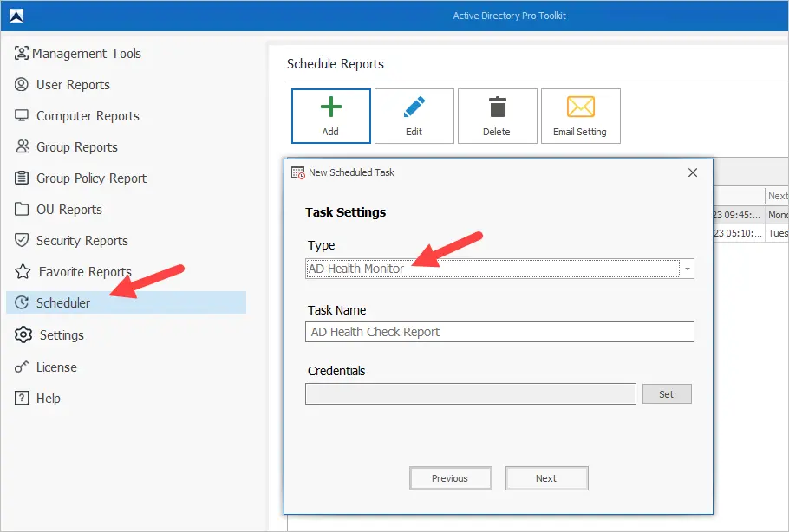The width and height of the screenshot is (789, 532).
Task: Click the Edit label under pencil
Action: [x=414, y=132]
